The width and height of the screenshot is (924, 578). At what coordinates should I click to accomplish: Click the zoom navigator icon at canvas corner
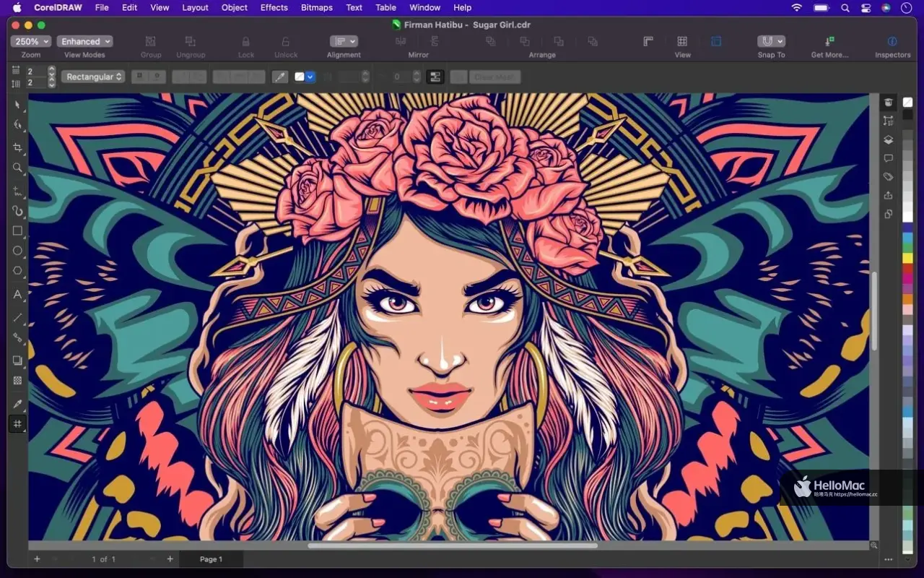pyautogui.click(x=873, y=545)
